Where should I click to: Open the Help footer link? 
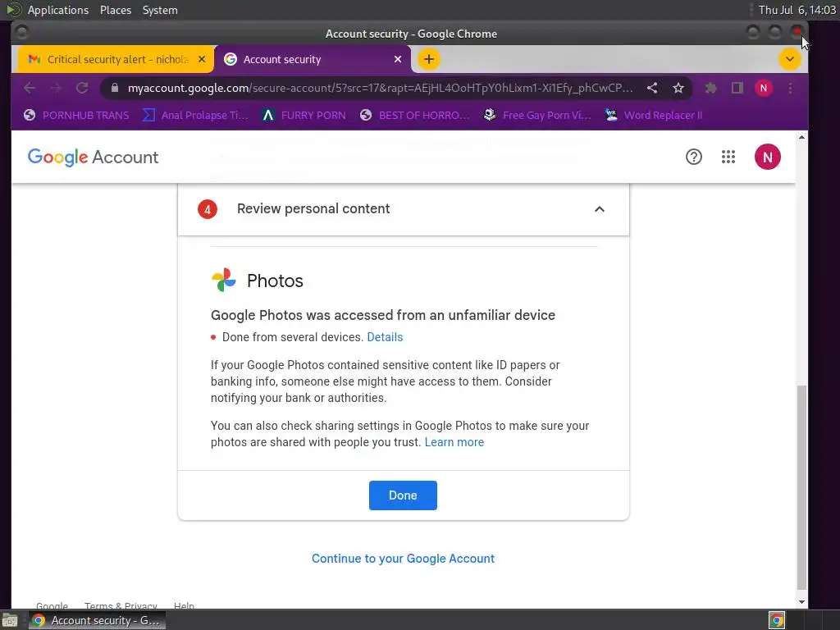184,606
